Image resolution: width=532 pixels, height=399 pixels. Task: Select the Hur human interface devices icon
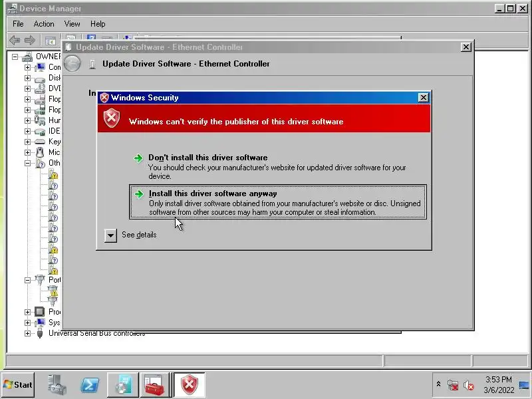pyautogui.click(x=40, y=120)
